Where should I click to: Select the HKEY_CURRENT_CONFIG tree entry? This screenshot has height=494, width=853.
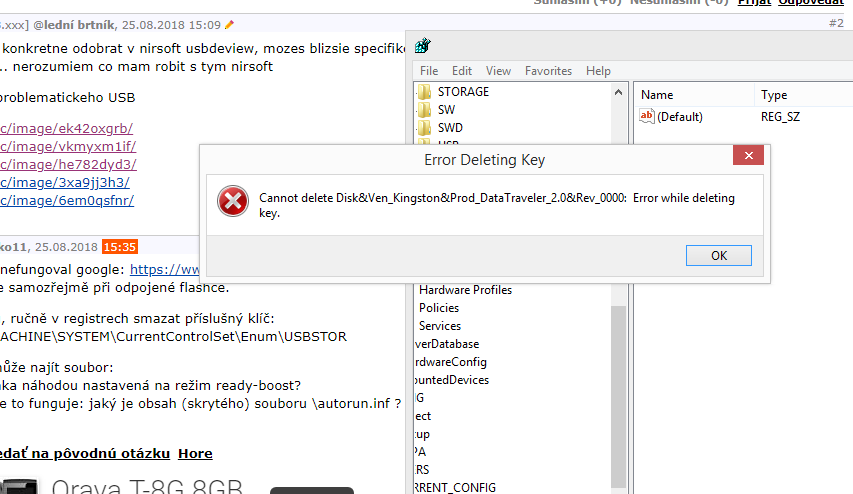pyautogui.click(x=455, y=487)
